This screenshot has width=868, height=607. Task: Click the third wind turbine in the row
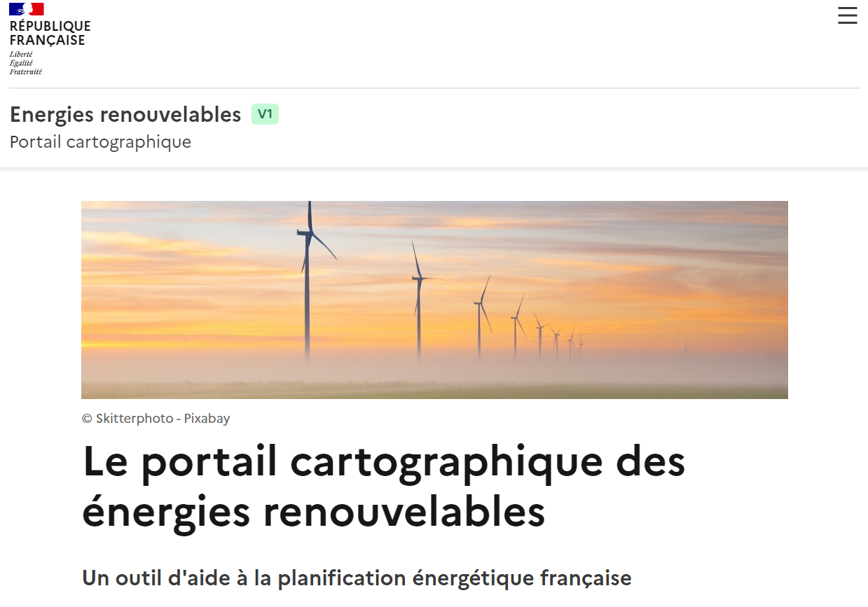(x=481, y=319)
